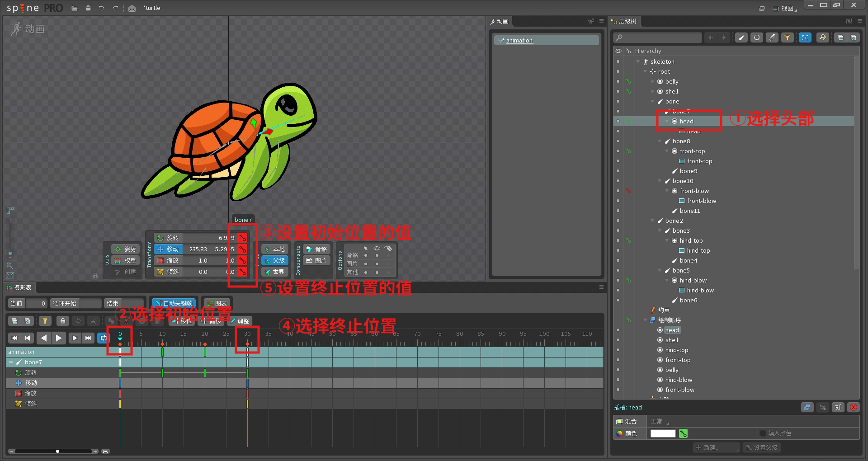The height and width of the screenshot is (461, 868).
Task: Key the rotation value
Action: [x=243, y=238]
